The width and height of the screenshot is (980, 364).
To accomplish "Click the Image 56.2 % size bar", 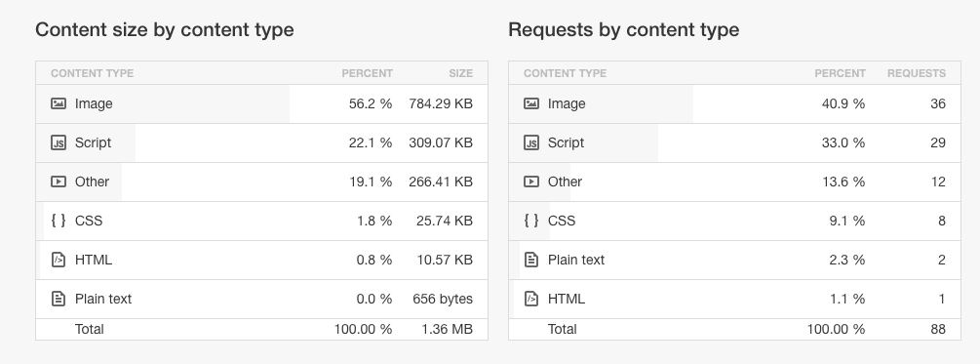I will (163, 103).
